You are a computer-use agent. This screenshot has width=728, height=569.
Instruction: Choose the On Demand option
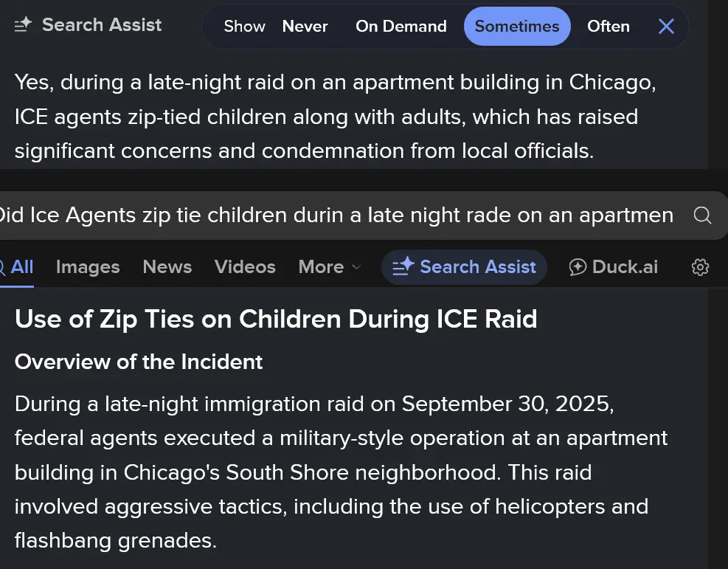click(401, 27)
